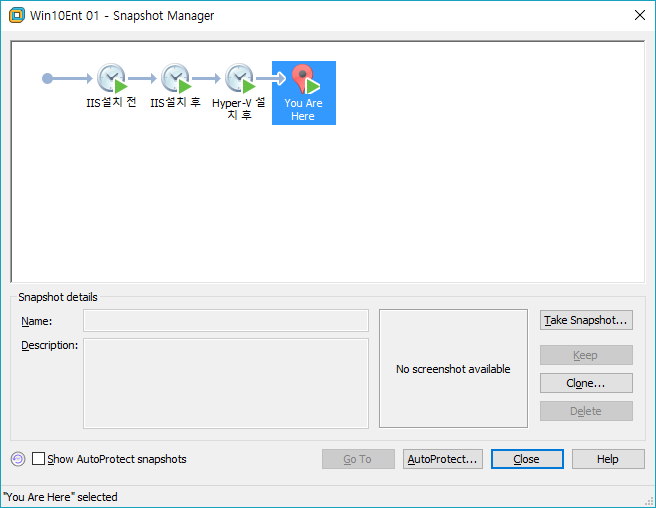The height and width of the screenshot is (508, 656).
Task: Click the snapshot Name field
Action: (226, 321)
